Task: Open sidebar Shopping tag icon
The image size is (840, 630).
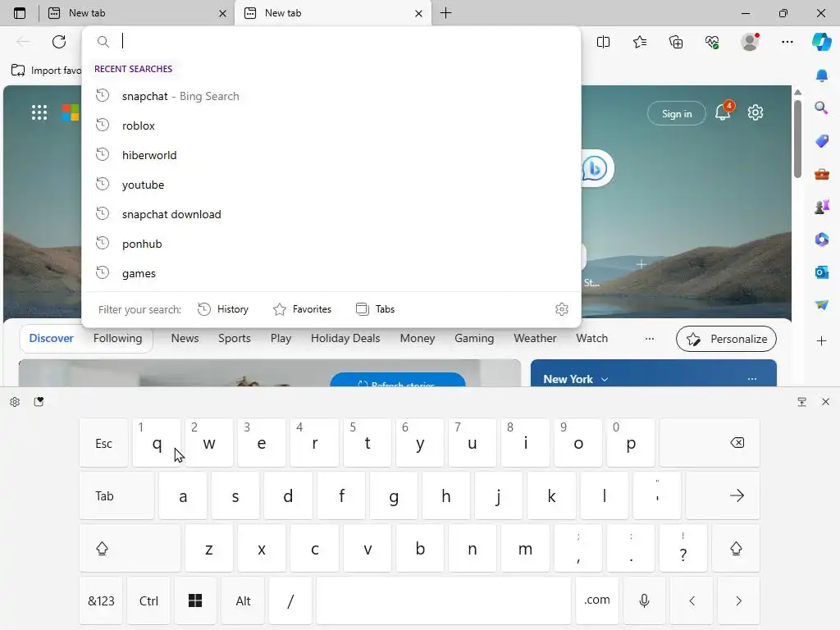Action: click(x=822, y=141)
